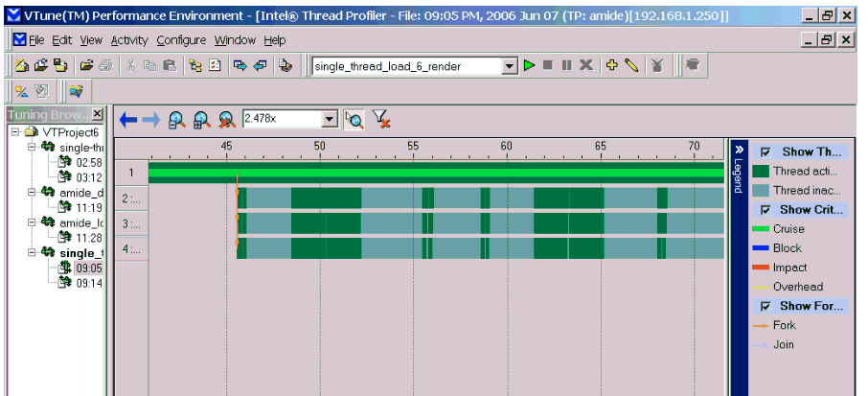868x396 pixels.
Task: Toggle the Show Crit... critical path checkbox
Action: click(765, 209)
